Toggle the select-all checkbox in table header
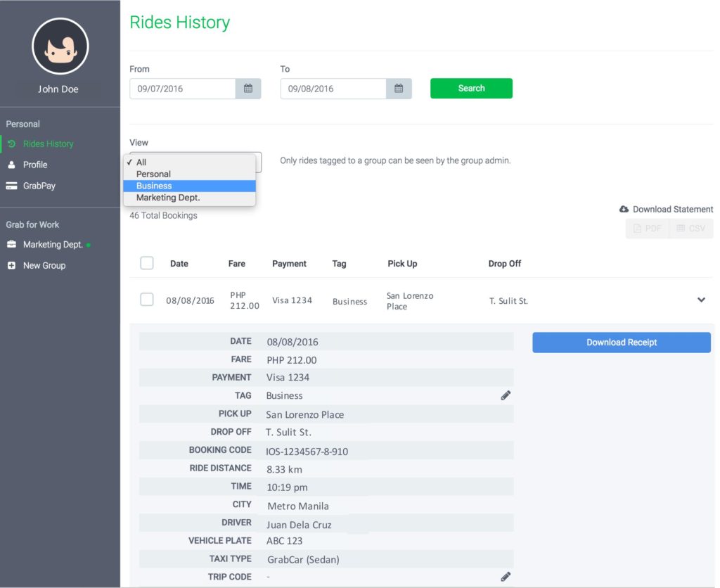This screenshot has height=588, width=720. click(146, 263)
